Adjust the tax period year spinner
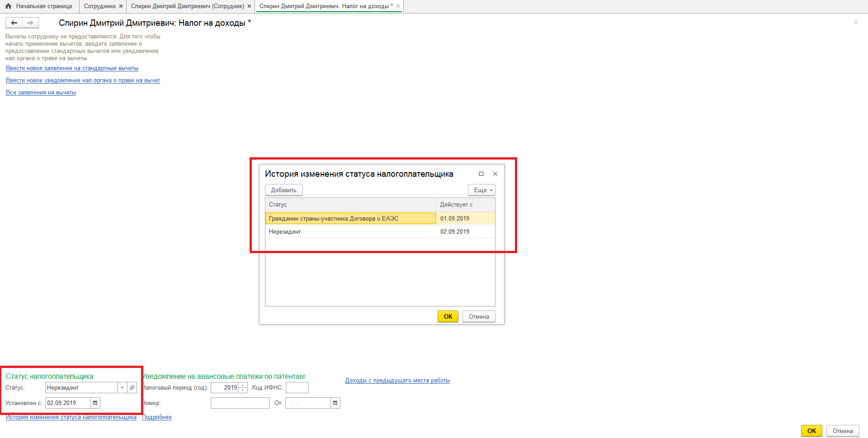 click(x=243, y=387)
